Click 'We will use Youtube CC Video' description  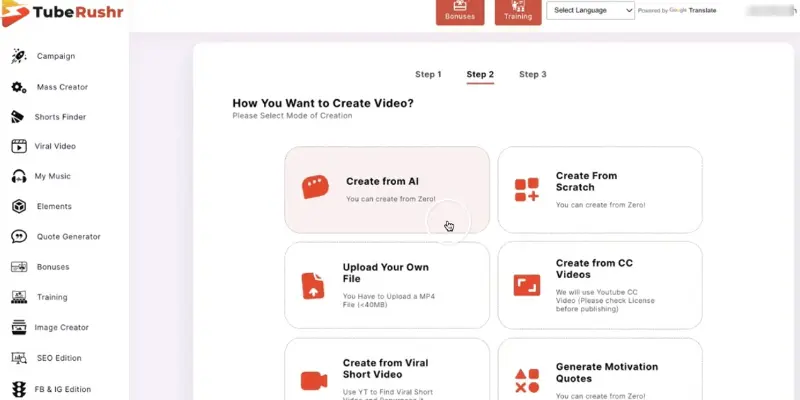tap(605, 301)
